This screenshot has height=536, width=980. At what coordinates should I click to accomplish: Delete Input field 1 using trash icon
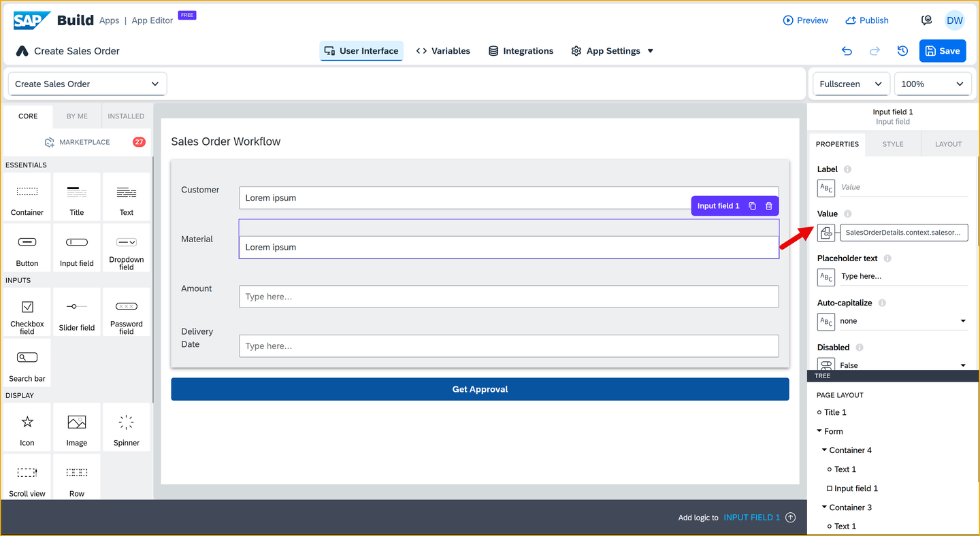pyautogui.click(x=769, y=206)
